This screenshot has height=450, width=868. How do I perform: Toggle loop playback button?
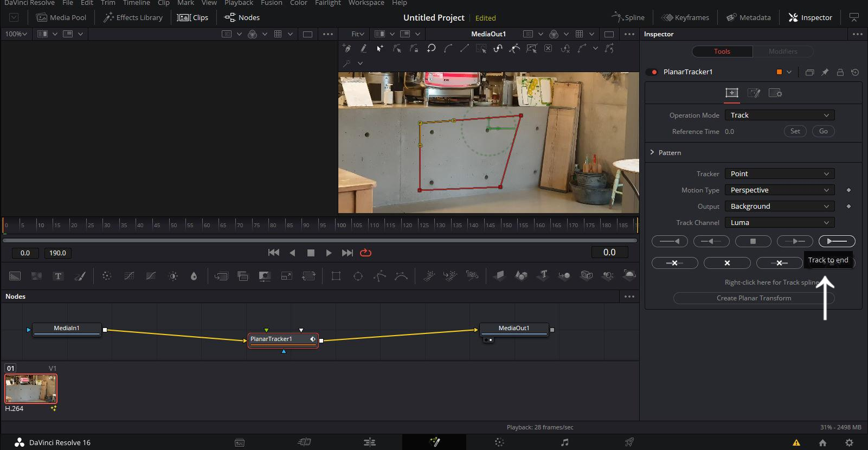tap(366, 253)
